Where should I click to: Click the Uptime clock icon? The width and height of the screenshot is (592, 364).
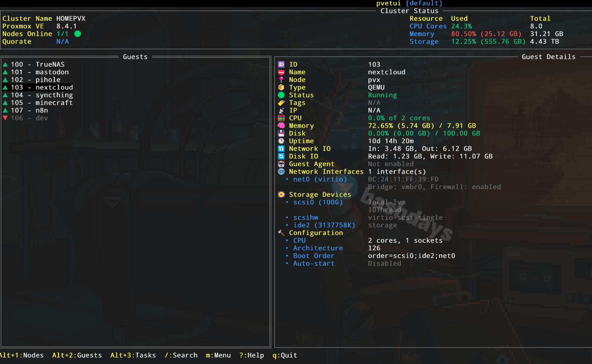[281, 141]
